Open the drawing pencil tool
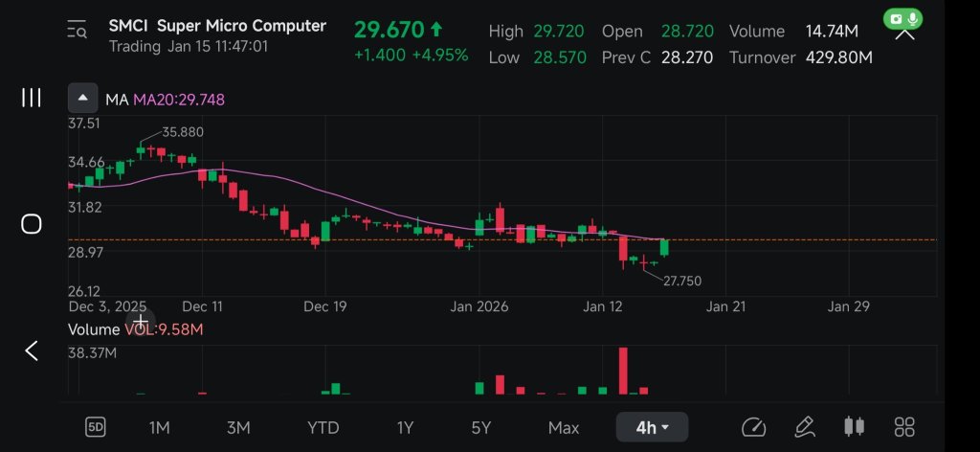 pyautogui.click(x=804, y=427)
